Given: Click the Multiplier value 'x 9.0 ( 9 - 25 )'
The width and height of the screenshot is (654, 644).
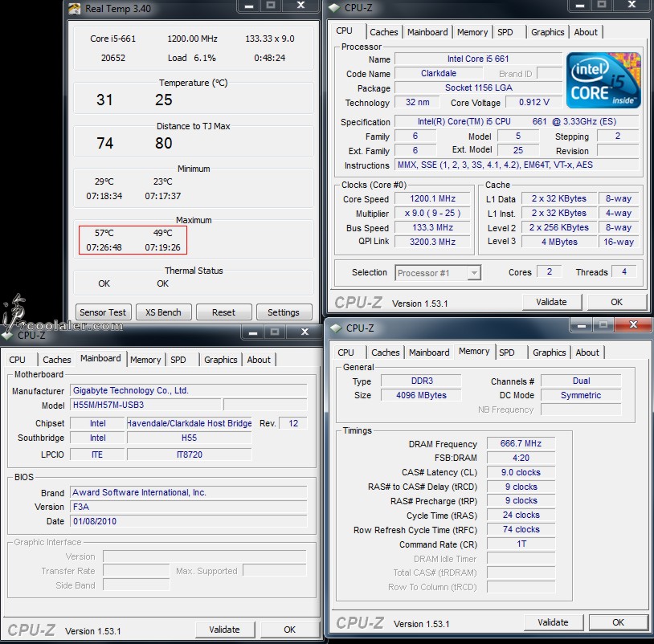Looking at the screenshot, I should (x=432, y=214).
